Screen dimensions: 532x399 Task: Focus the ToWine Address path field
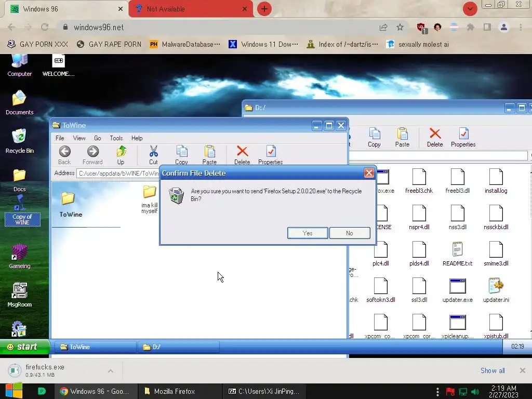tap(118, 174)
